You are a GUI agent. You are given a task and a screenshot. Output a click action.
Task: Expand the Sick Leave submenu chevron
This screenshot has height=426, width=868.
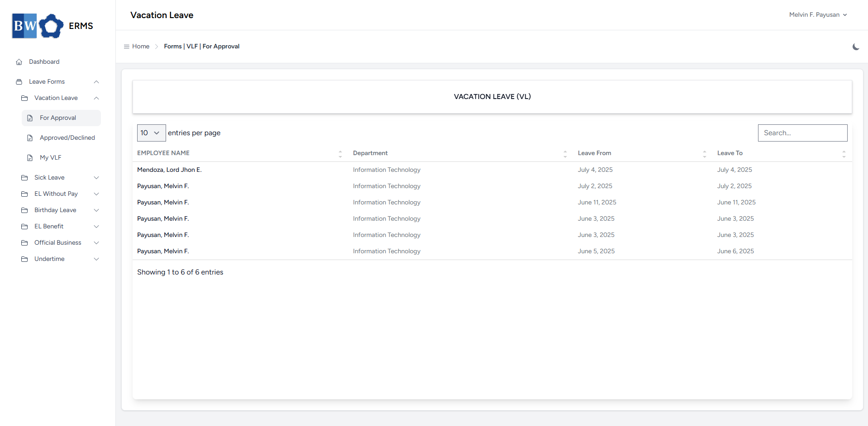point(96,178)
